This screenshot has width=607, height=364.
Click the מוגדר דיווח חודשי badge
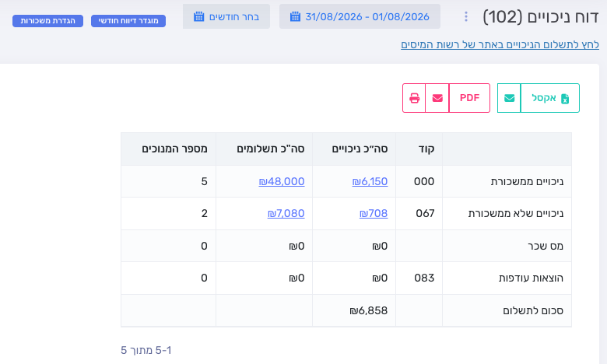[128, 21]
